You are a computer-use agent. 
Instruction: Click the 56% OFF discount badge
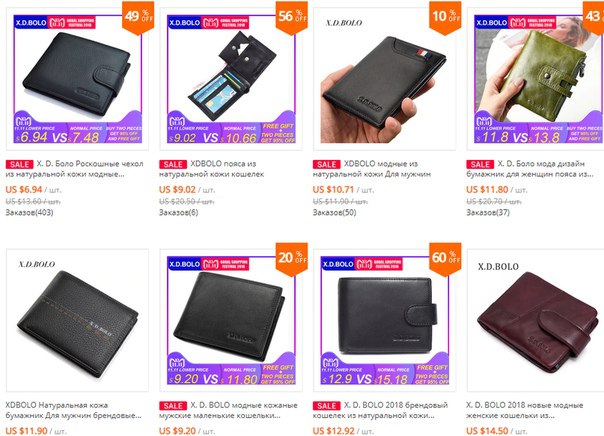tap(292, 17)
